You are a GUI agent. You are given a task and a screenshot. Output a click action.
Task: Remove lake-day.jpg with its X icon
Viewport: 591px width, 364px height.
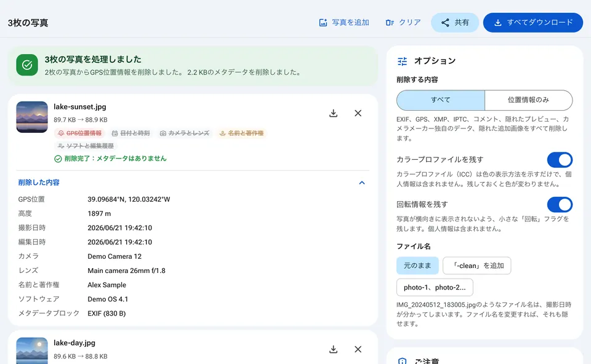(358, 349)
